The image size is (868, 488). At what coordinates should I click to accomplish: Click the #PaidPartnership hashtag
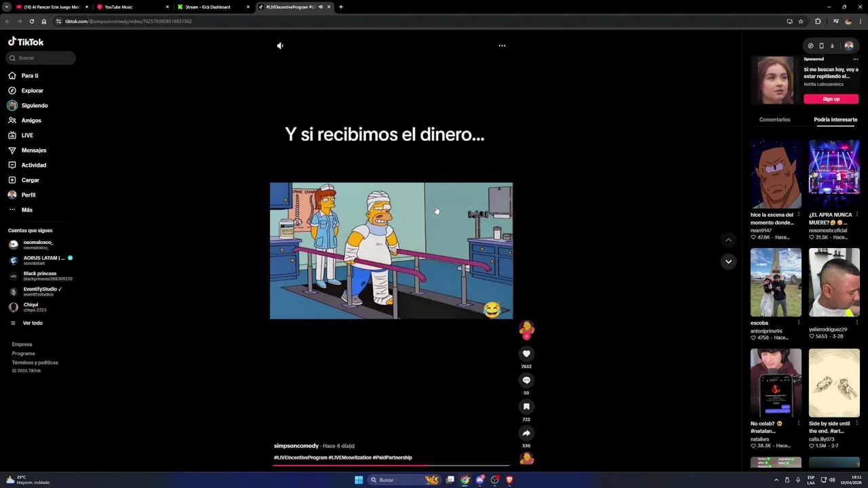(393, 457)
